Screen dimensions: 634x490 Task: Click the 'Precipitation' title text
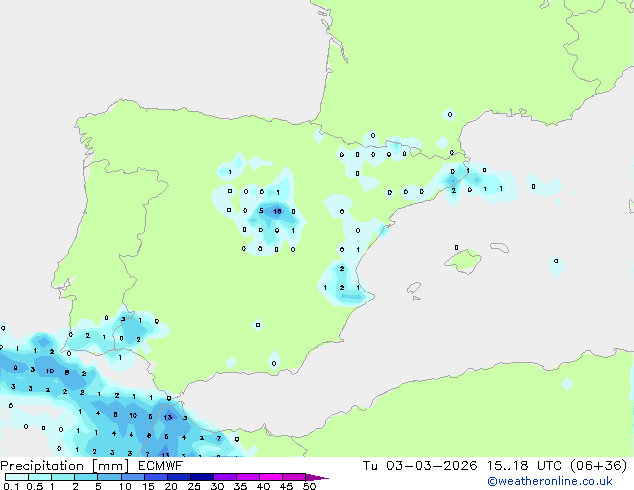coord(42,466)
